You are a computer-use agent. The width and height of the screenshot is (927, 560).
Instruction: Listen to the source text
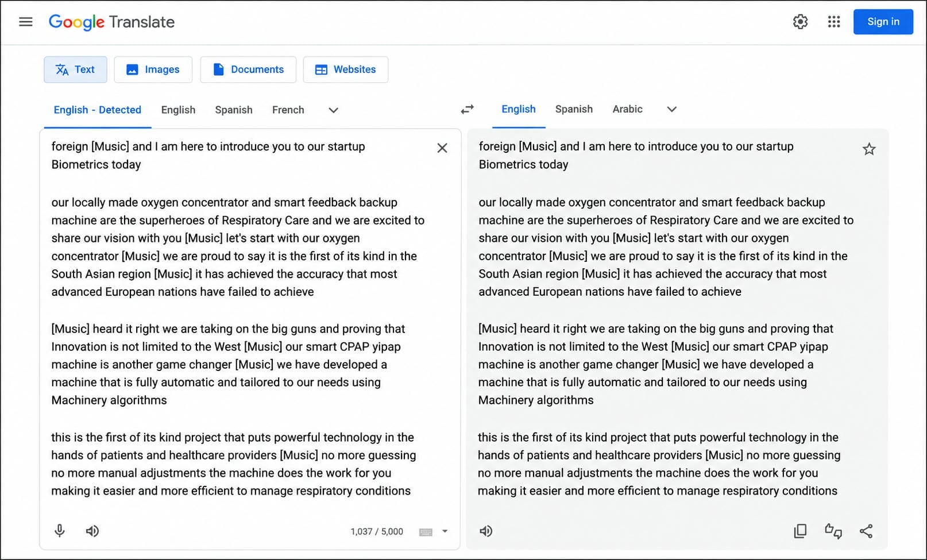(x=92, y=531)
